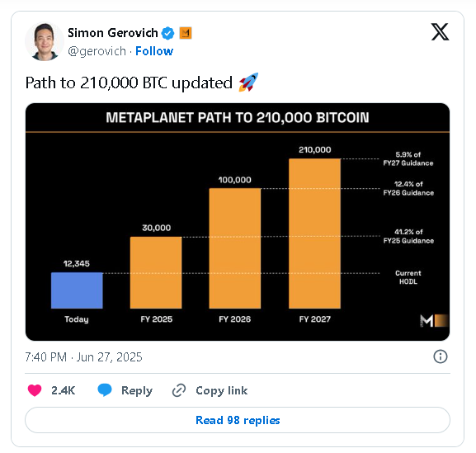
Task: Click the blue verified checkmark badge
Action: 167,33
